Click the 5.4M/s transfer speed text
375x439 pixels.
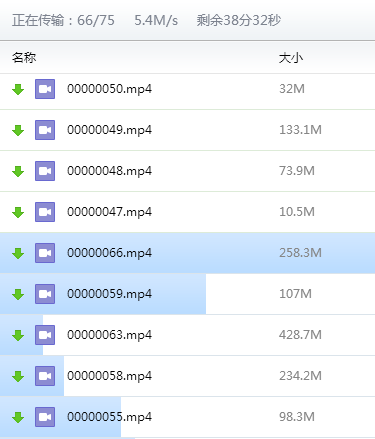156,20
